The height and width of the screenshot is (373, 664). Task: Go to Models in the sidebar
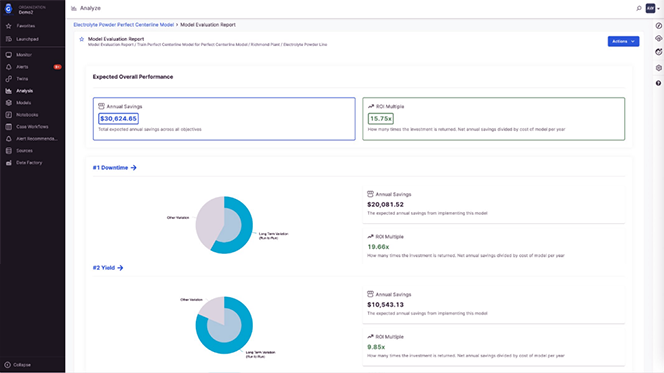click(23, 103)
